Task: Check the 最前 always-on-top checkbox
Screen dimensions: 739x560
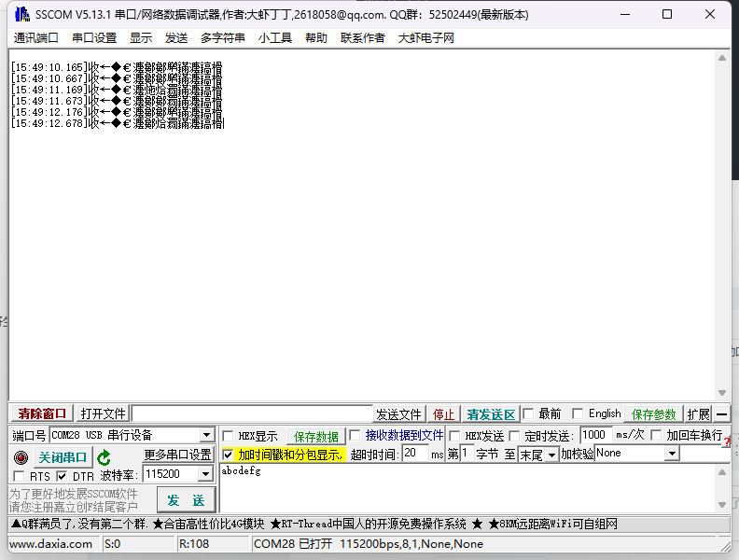Action: point(528,413)
